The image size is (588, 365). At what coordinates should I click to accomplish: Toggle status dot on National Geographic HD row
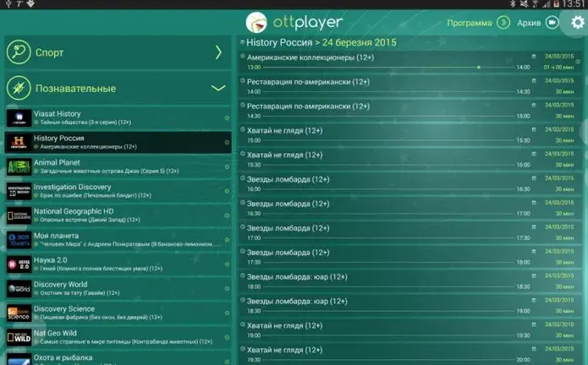227,215
